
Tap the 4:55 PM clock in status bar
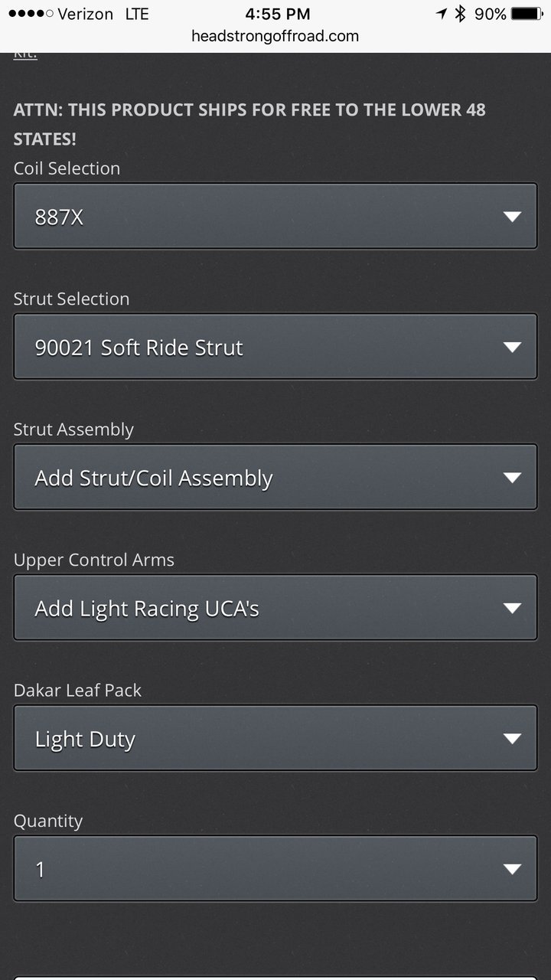pyautogui.click(x=277, y=14)
